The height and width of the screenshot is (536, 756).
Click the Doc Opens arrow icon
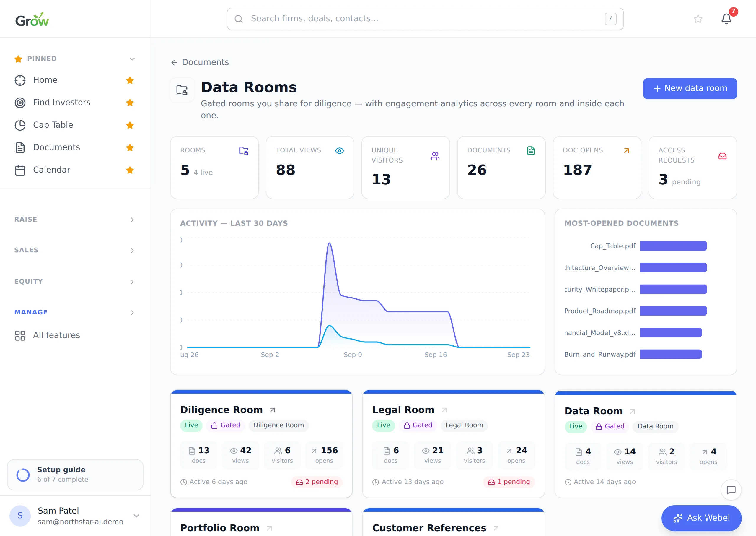point(626,151)
